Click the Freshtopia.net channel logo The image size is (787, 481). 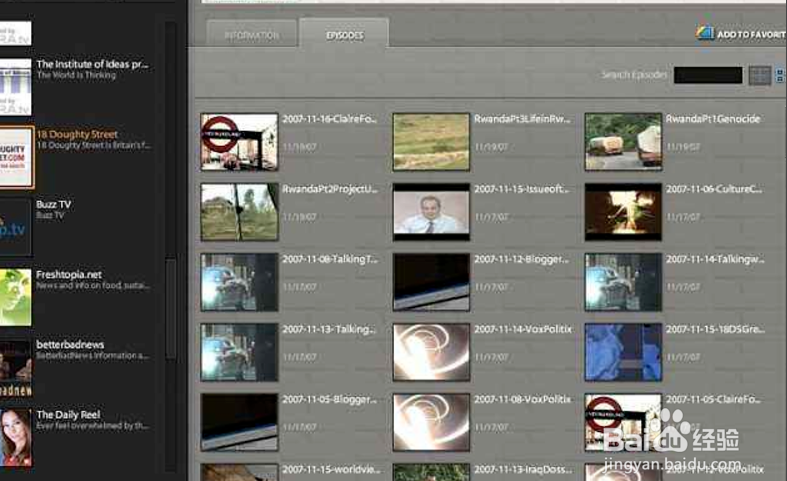[16, 297]
